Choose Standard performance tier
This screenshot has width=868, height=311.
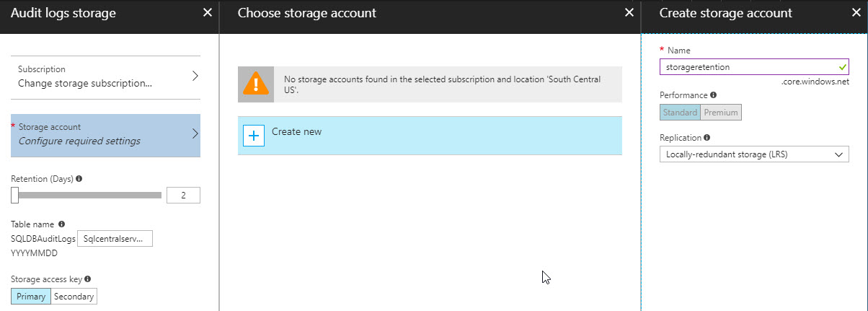pyautogui.click(x=680, y=113)
